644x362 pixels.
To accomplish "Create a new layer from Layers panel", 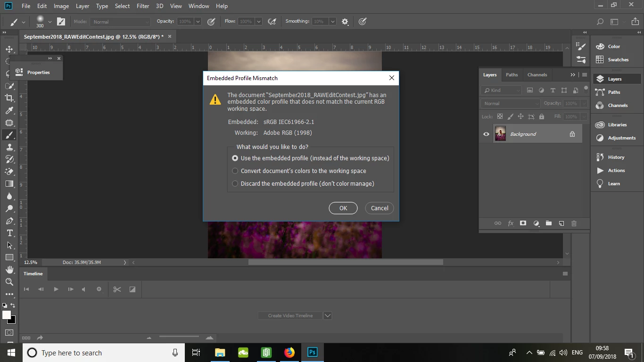I will (x=561, y=223).
